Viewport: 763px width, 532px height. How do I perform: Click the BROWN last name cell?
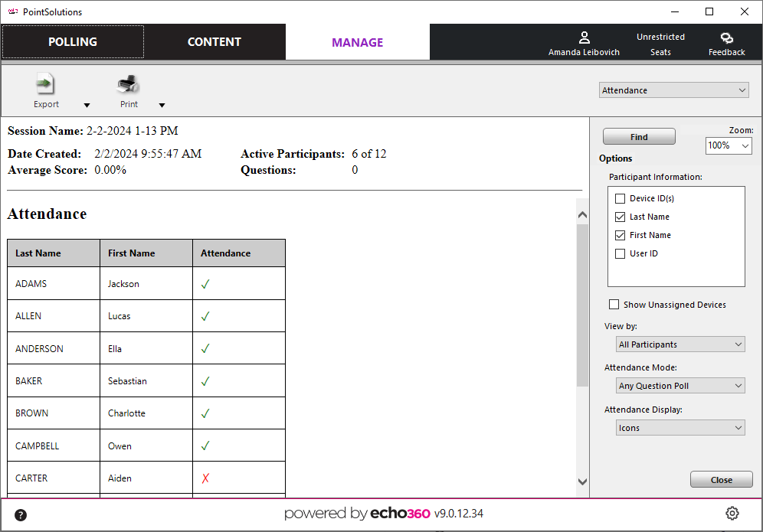pyautogui.click(x=54, y=413)
